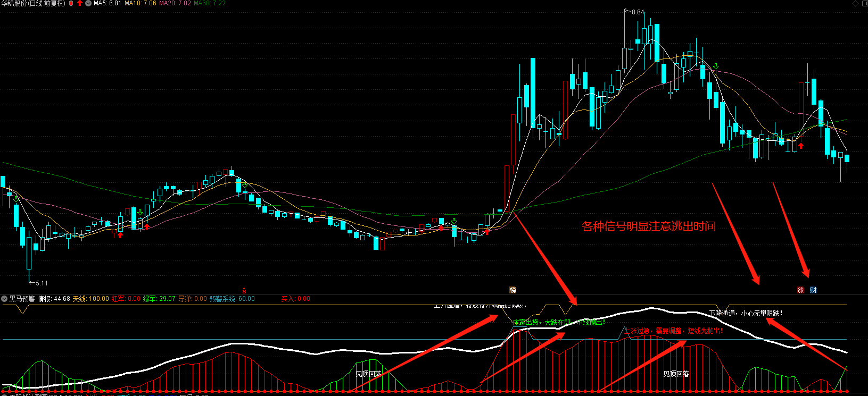This screenshot has width=868, height=396.
Task: Click the 红军: 0.00 value
Action: pos(126,299)
